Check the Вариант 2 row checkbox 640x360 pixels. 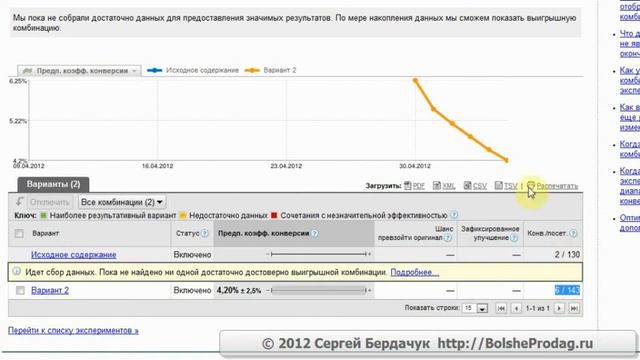(20, 290)
